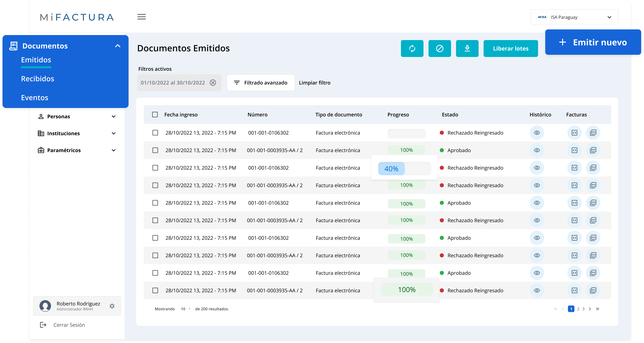Open the hamburger menu icon
The image size is (644, 343).
coord(141,17)
